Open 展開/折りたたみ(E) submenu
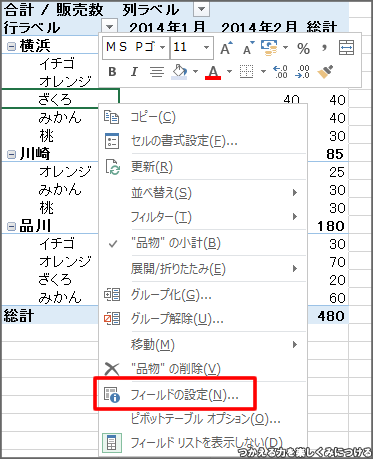This screenshot has height=459, width=373. pos(203,269)
